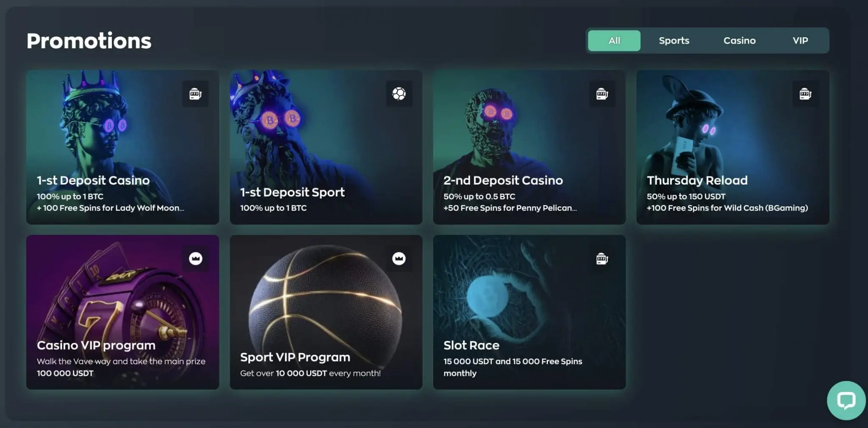The image size is (868, 428).
Task: Open the Thursday Reload promotion title
Action: coord(697,180)
